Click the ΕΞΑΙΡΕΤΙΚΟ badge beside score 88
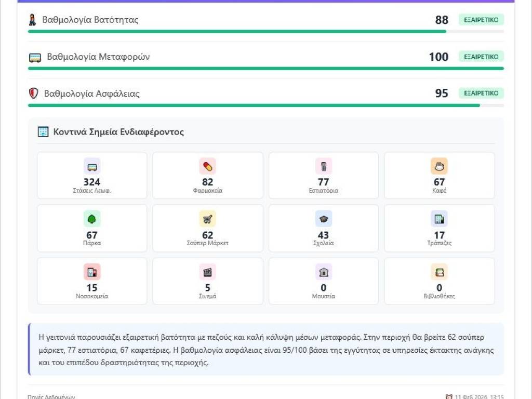Image resolution: width=532 pixels, height=399 pixels. (481, 20)
